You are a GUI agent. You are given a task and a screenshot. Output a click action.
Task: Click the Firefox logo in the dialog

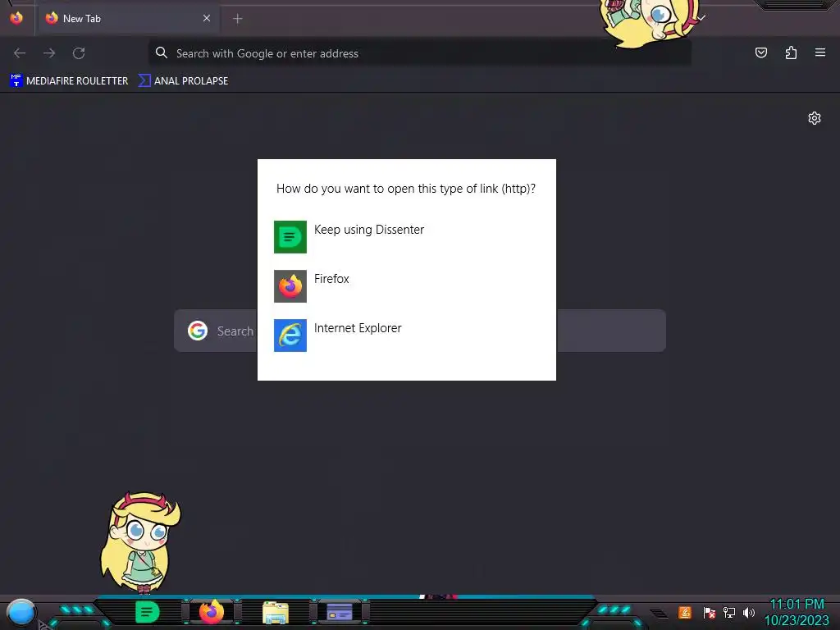[x=290, y=286]
